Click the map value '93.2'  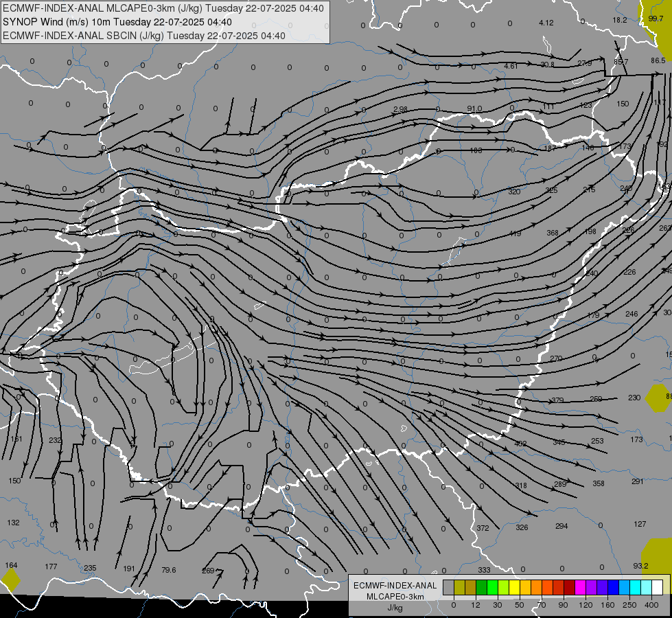(640, 566)
